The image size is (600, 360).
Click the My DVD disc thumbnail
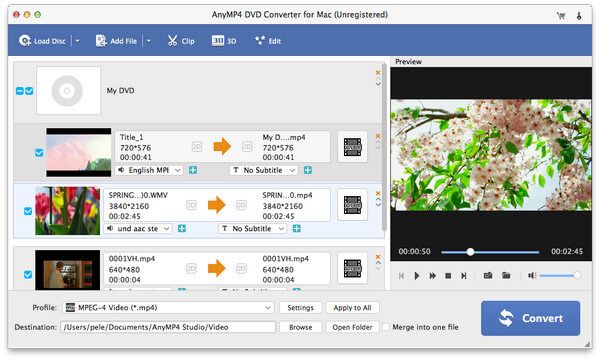68,91
